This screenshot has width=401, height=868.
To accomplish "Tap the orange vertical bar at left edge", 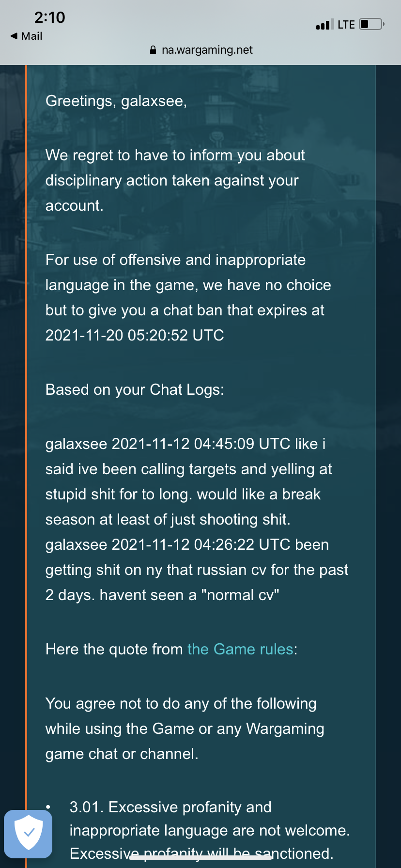I will tap(26, 436).
